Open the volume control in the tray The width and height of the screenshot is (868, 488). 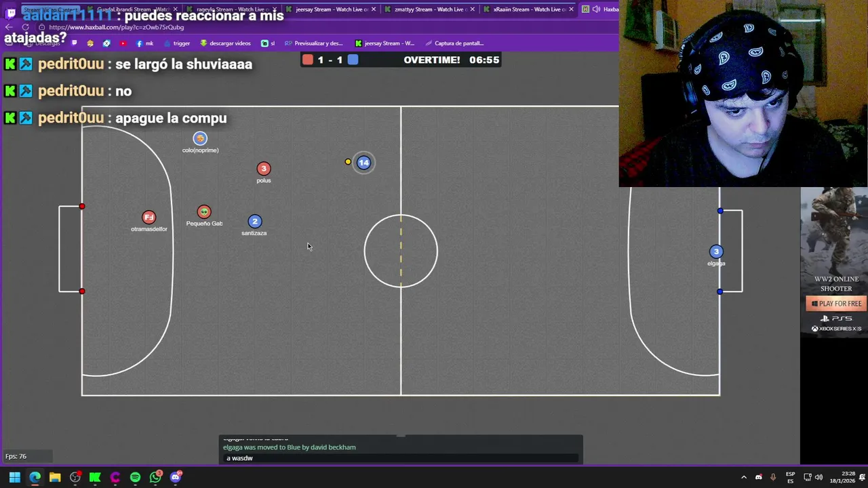[818, 477]
